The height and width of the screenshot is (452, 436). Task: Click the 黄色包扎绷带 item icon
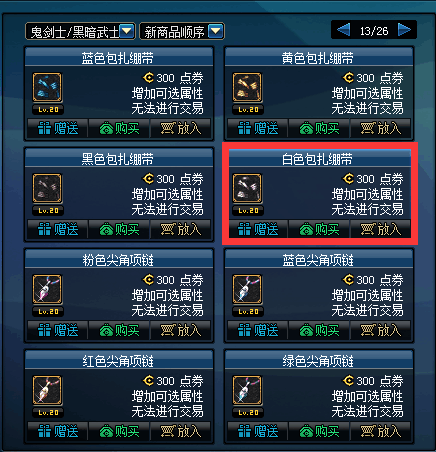(247, 87)
